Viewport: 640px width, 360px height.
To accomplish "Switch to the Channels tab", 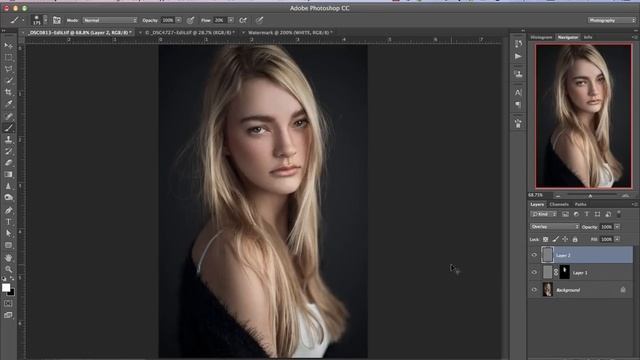I will 559,204.
